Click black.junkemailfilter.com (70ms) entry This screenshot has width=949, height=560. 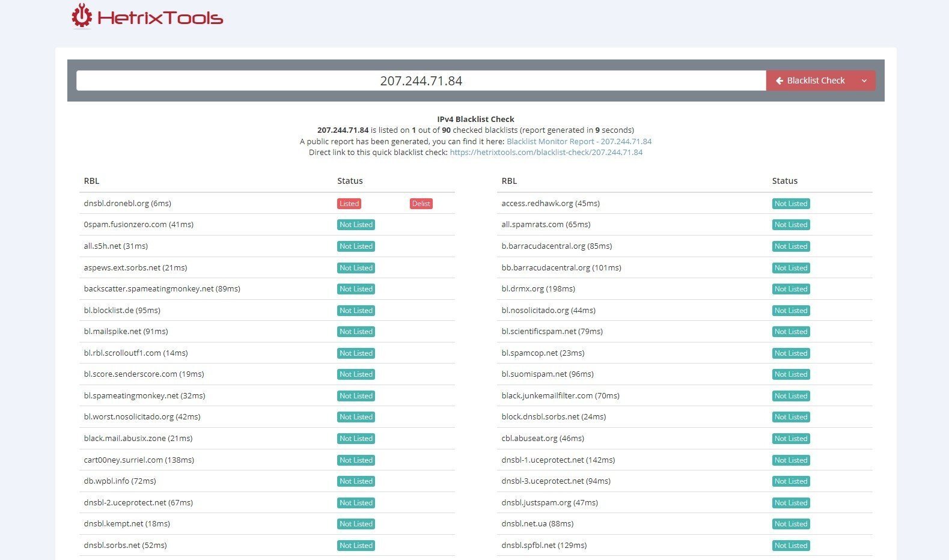pyautogui.click(x=560, y=395)
